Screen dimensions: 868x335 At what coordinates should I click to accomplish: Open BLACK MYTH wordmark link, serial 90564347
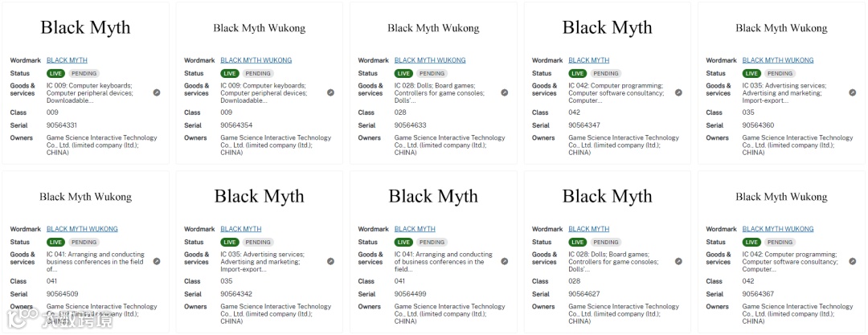coord(589,60)
